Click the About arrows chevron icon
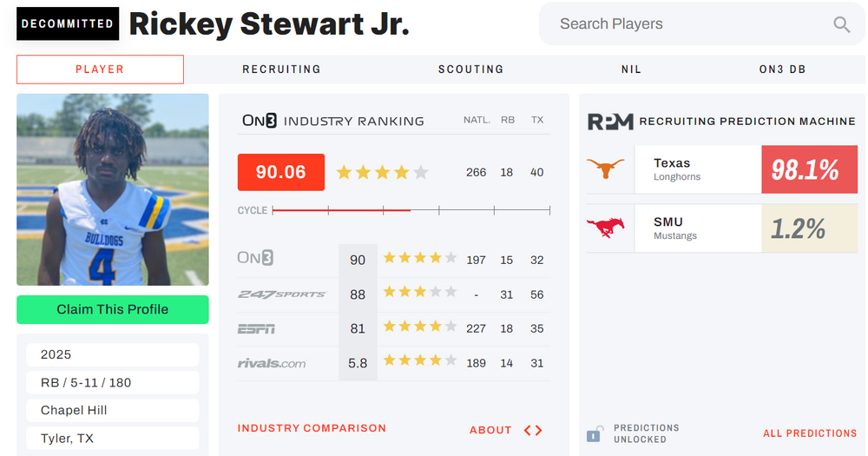Viewport: 868px width, 456px height. 533,430
